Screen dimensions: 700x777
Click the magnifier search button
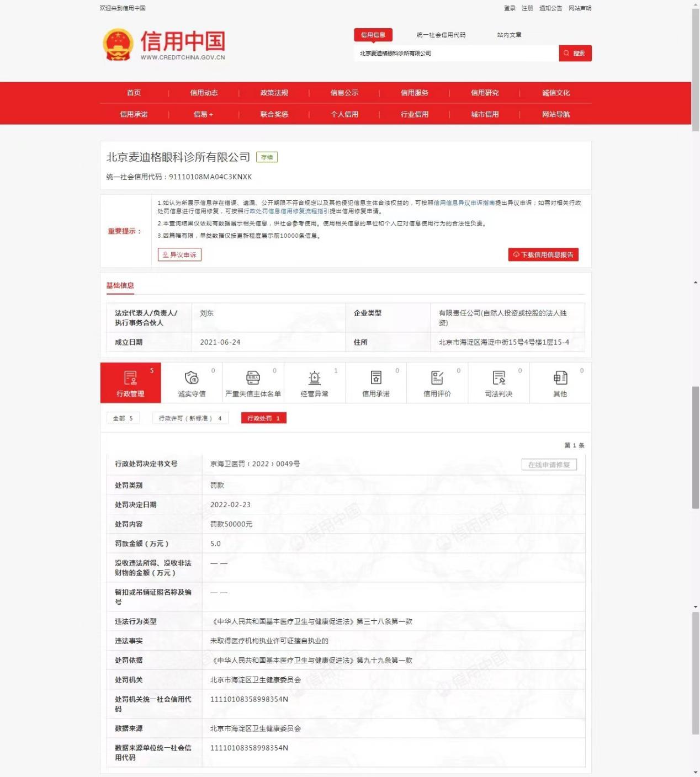click(575, 53)
